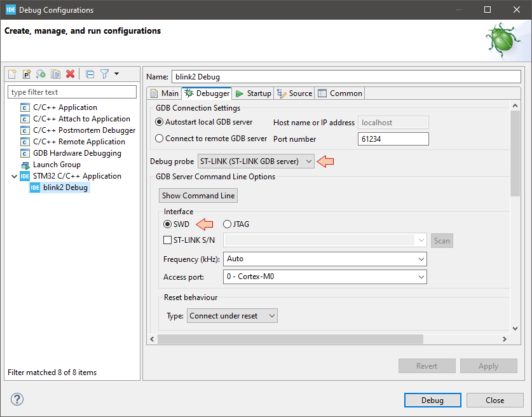Switch to the Startup tab

click(x=254, y=93)
